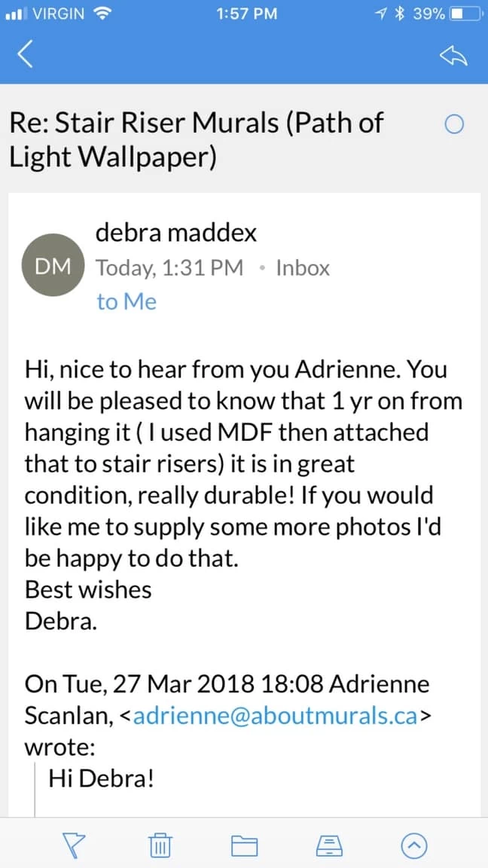488x868 pixels.
Task: Toggle the unread circle marker
Action: pyautogui.click(x=454, y=125)
